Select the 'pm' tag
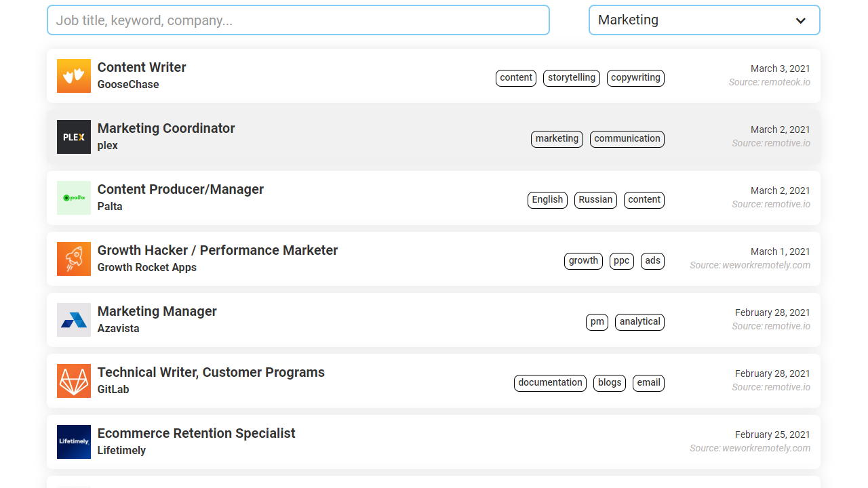868x488 pixels. tap(597, 322)
